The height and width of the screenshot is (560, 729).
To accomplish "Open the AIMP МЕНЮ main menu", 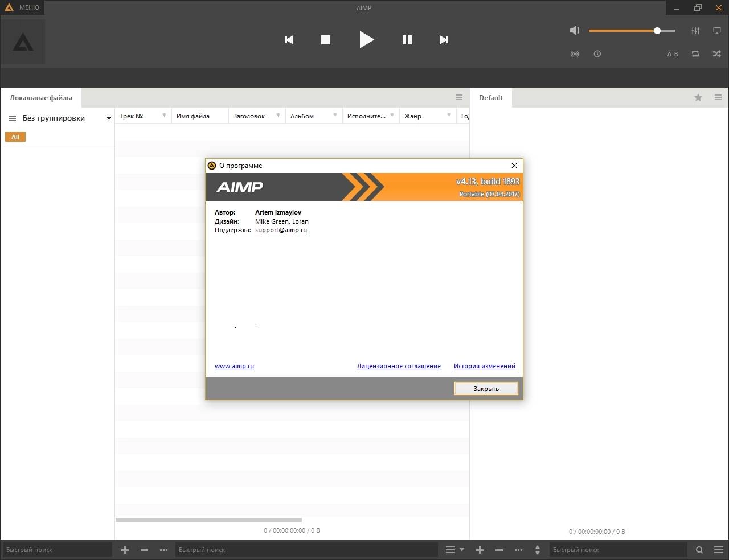I will (23, 7).
